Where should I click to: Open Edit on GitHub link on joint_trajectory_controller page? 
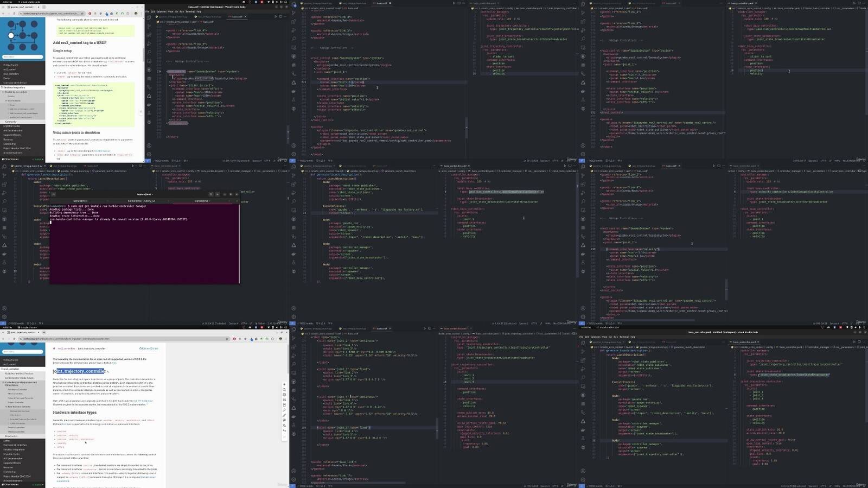(149, 348)
